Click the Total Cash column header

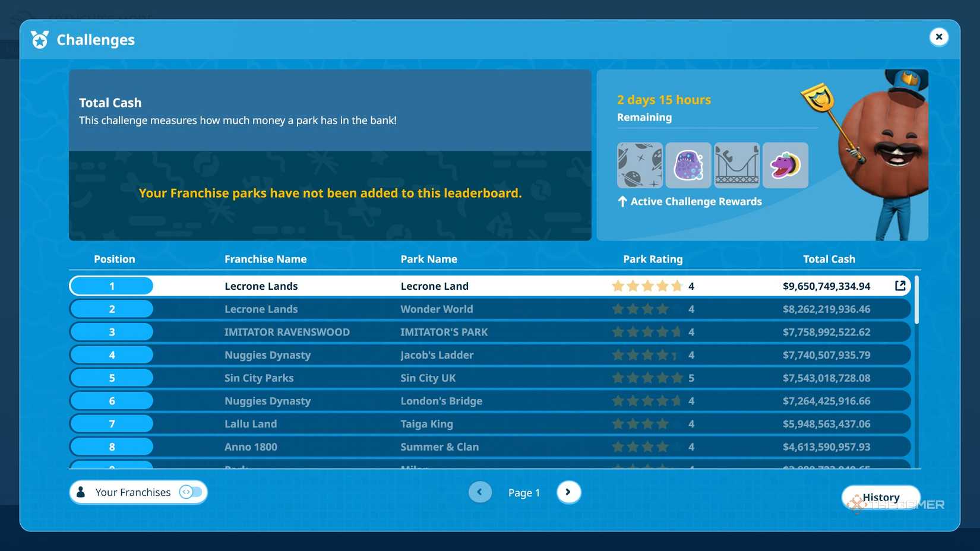829,259
